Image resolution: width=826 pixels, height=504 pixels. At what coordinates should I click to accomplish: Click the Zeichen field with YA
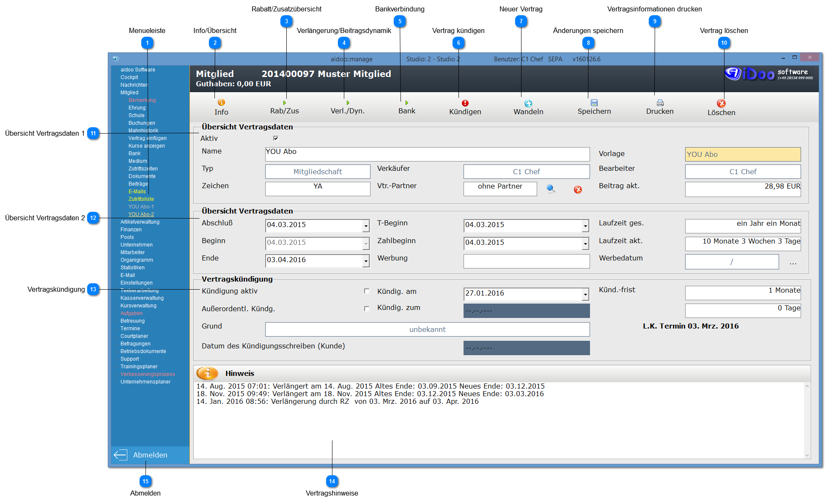[x=318, y=189]
